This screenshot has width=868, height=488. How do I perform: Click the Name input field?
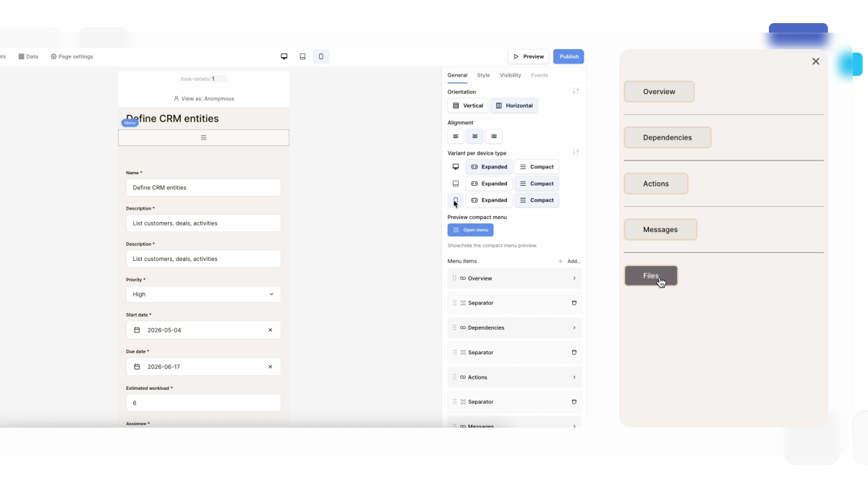tap(203, 187)
